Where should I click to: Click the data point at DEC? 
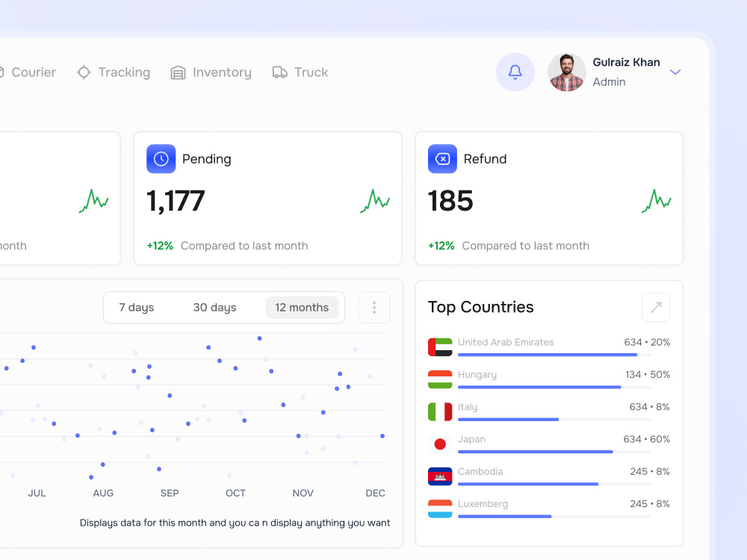click(382, 436)
